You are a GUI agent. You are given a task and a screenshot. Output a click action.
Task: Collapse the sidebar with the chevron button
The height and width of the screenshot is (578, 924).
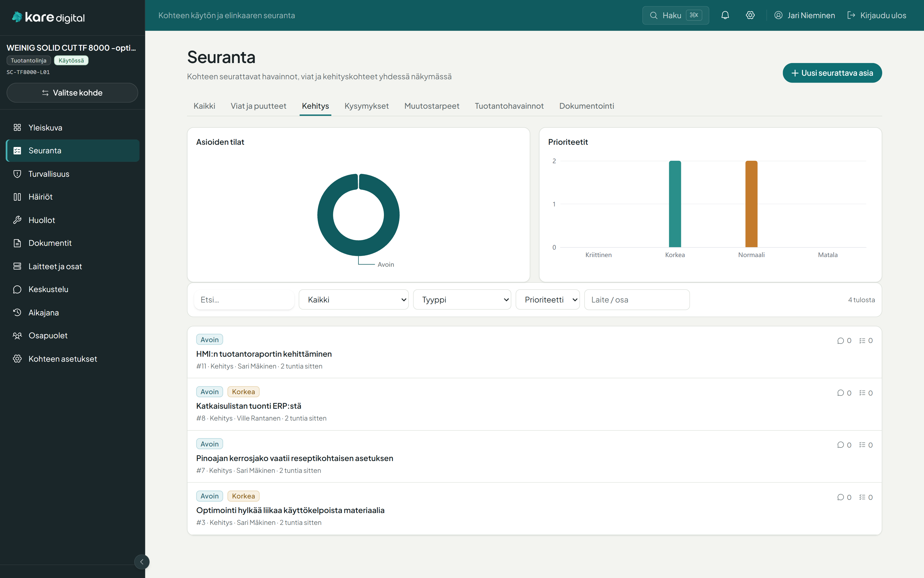(x=142, y=561)
